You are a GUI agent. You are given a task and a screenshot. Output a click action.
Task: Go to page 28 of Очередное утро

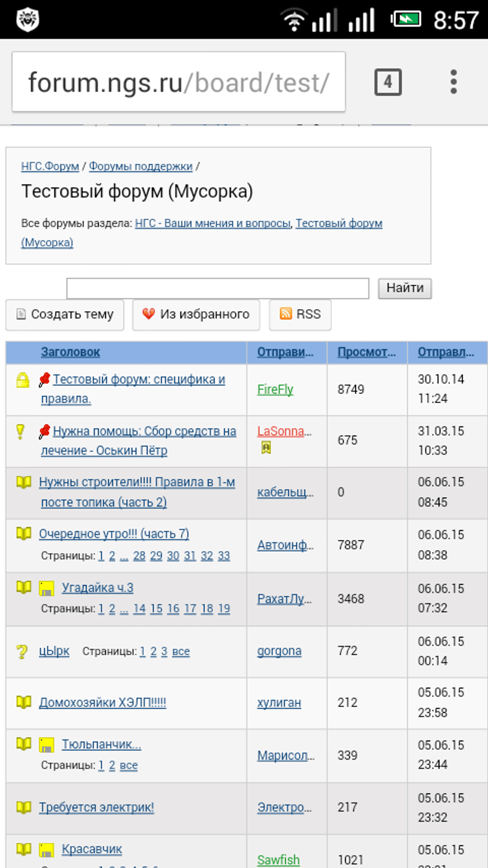point(139,556)
